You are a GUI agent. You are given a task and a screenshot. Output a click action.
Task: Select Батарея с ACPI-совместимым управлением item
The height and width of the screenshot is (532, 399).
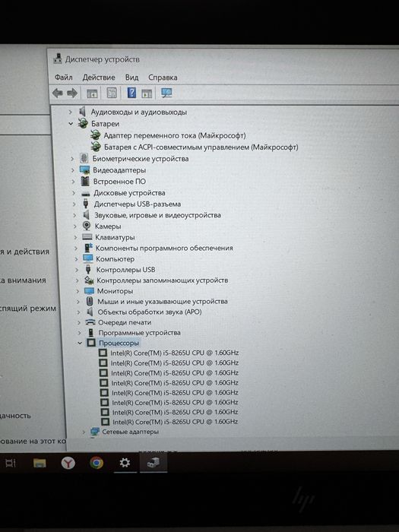pyautogui.click(x=201, y=147)
